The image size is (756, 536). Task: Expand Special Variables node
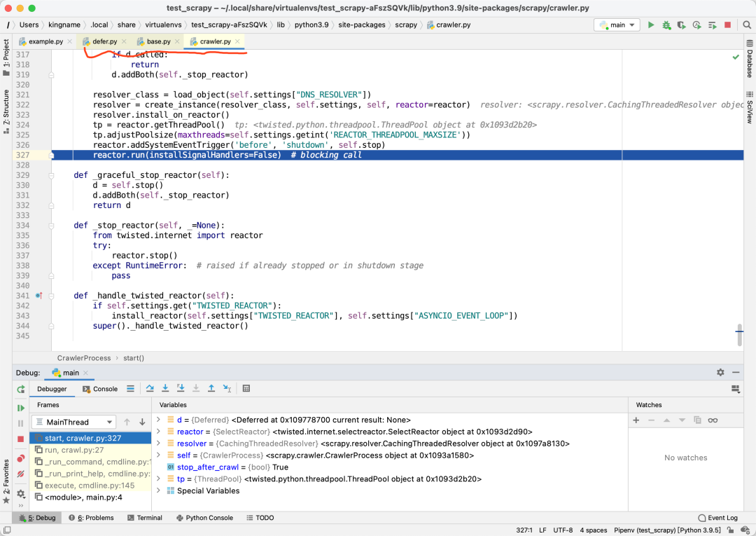[x=158, y=490]
